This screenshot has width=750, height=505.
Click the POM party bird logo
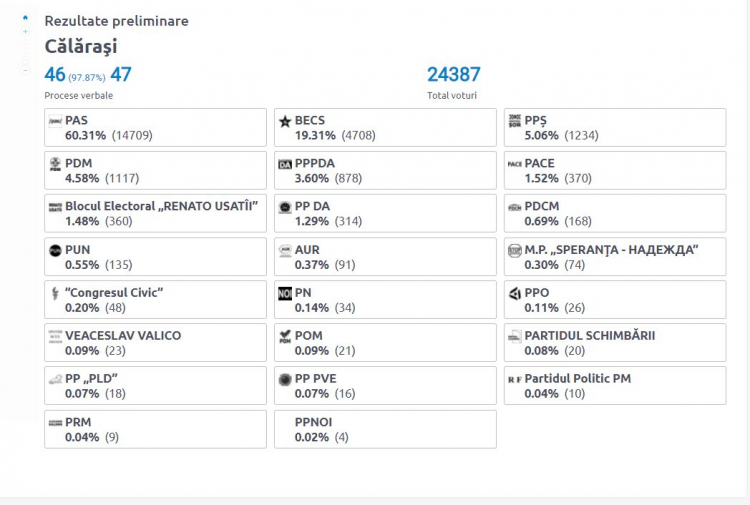(285, 336)
